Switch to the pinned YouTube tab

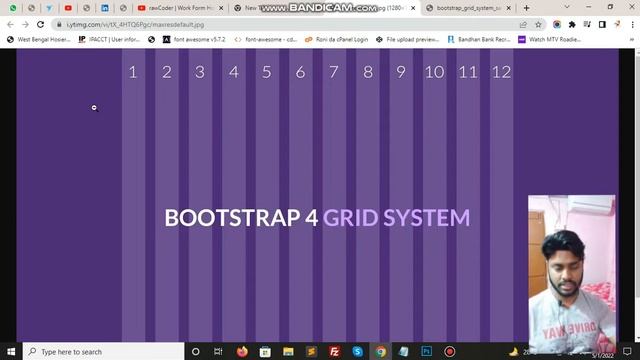[x=68, y=8]
